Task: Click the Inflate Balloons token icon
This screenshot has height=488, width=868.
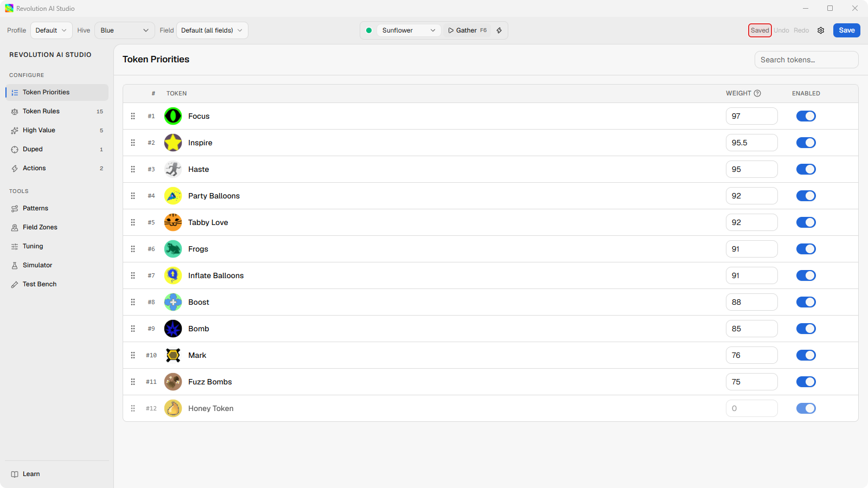Action: coord(173,275)
